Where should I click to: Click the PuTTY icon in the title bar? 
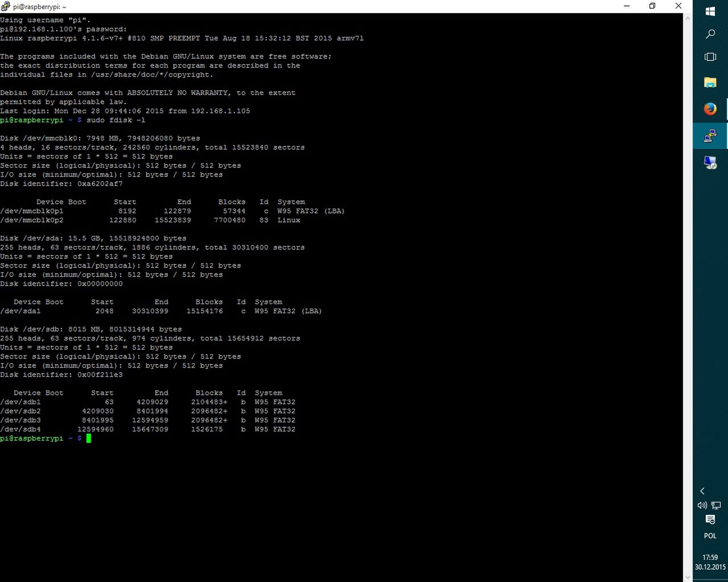pyautogui.click(x=6, y=6)
